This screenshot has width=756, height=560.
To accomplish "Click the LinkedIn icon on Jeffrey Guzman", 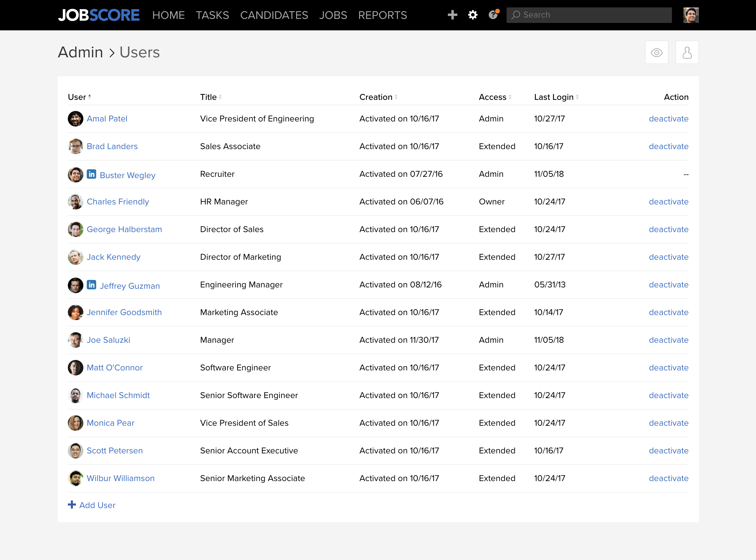I will [x=90, y=285].
